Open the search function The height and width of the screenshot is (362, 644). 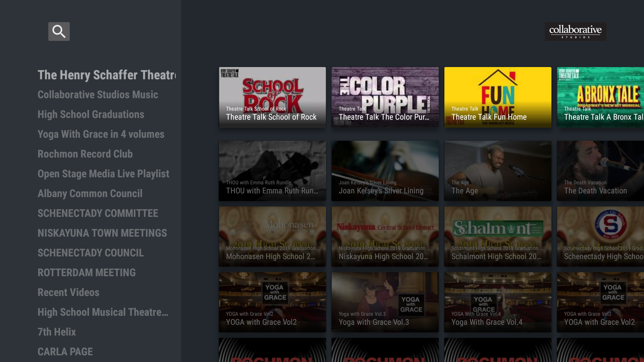tap(59, 31)
